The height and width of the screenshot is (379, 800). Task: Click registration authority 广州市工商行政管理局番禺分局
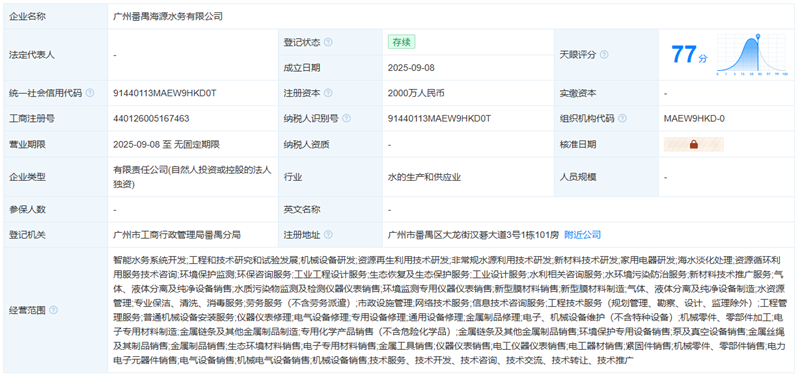click(x=177, y=235)
